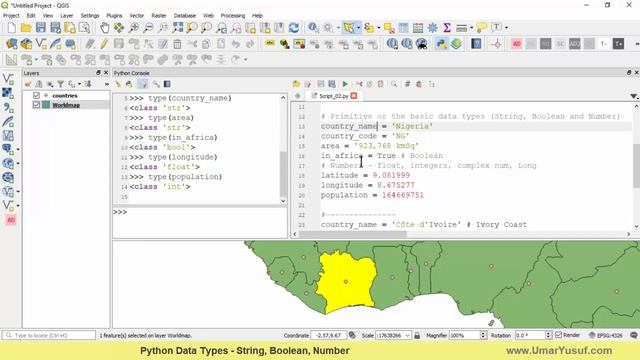Viewport: 640px width, 360px height.
Task: Open the Plugins menu
Action: [114, 16]
